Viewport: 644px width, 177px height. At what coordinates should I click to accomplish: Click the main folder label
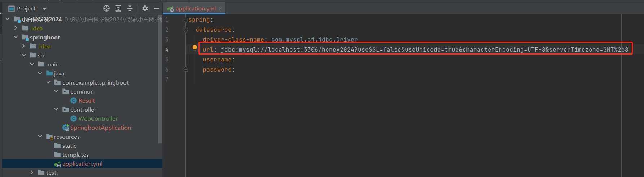point(52,64)
